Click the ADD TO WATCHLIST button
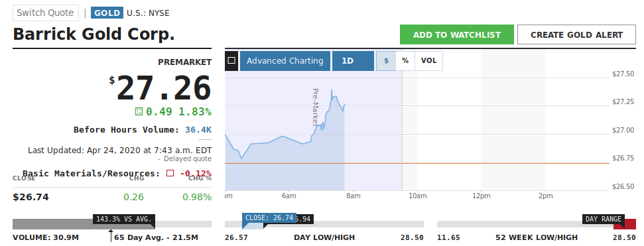Screen dimensions: 644x246 (457, 34)
